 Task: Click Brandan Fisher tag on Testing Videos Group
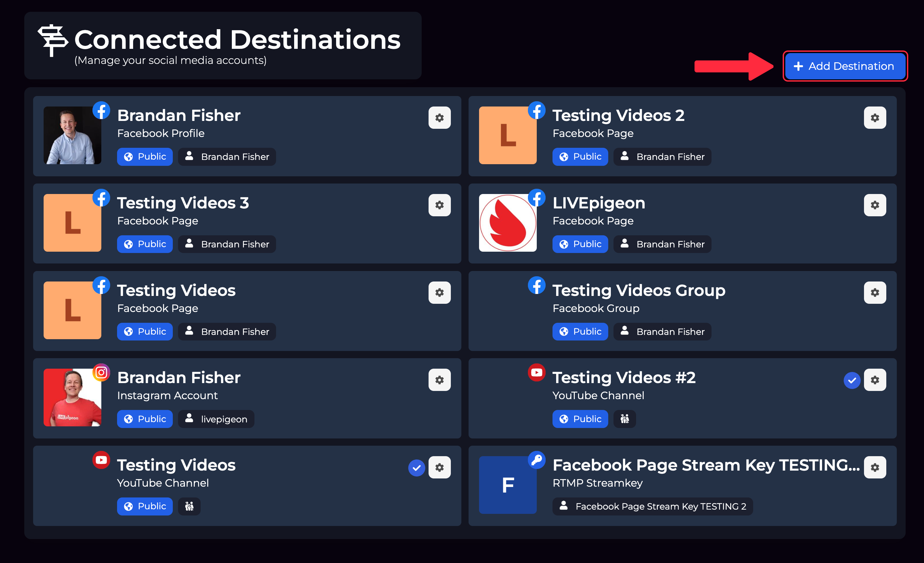662,331
